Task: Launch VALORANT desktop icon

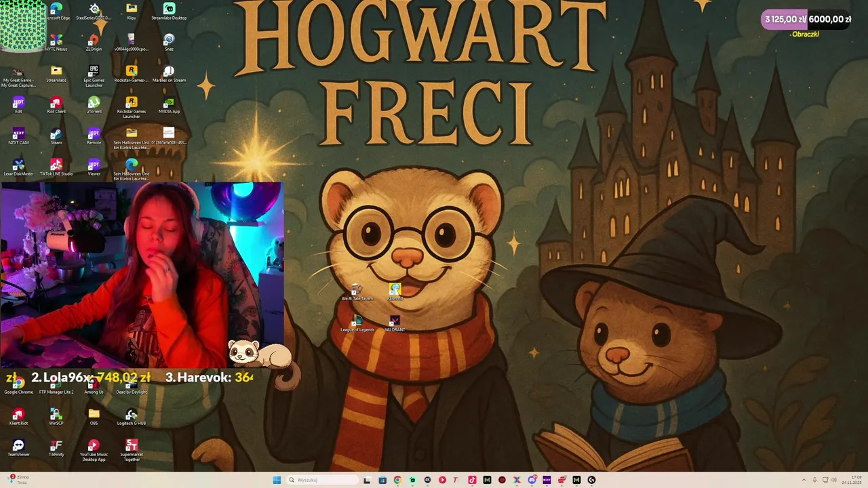Action: (395, 323)
